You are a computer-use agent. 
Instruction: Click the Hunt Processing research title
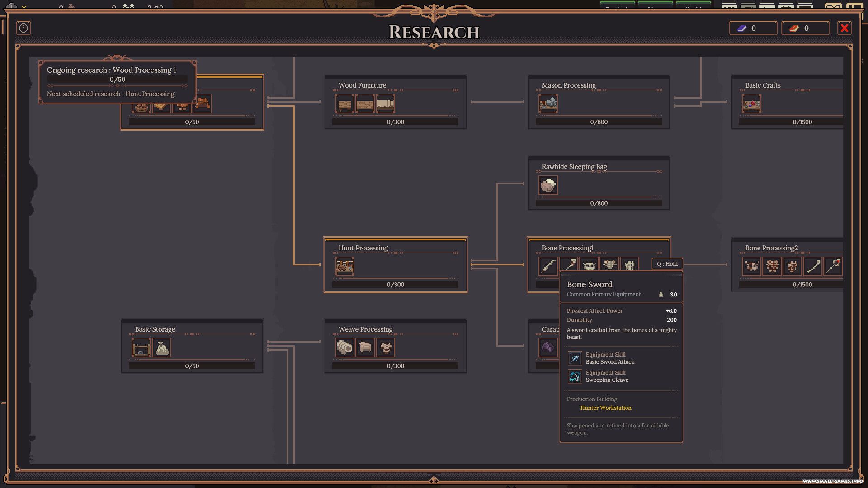(363, 248)
